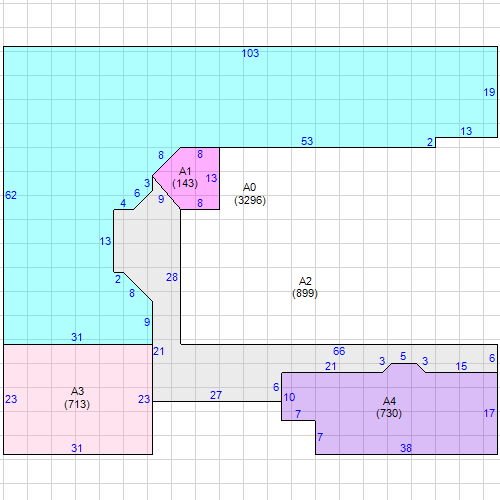The width and height of the screenshot is (500, 500).
Task: Click the 103 dimension label
Action: pos(250,53)
